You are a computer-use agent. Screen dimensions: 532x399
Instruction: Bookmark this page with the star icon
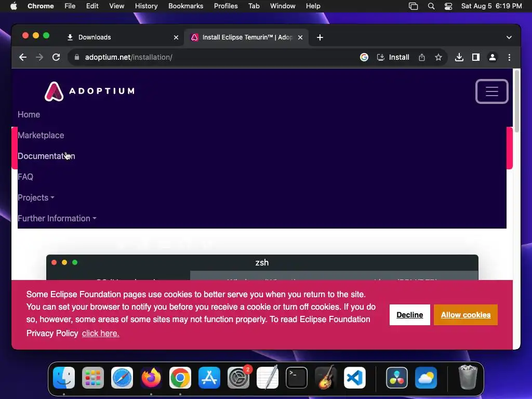click(438, 57)
